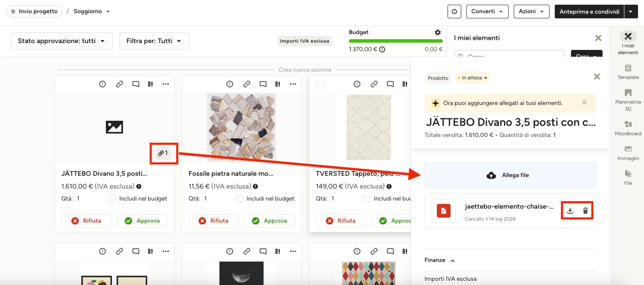Reject Fossile pietra with Rifiuta
This screenshot has height=285, width=644.
[214, 221]
